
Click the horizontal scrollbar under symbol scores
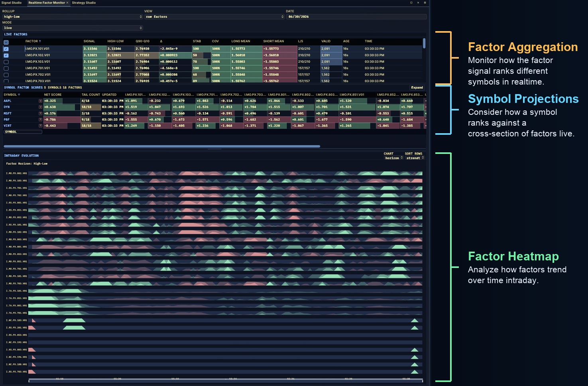pos(161,146)
